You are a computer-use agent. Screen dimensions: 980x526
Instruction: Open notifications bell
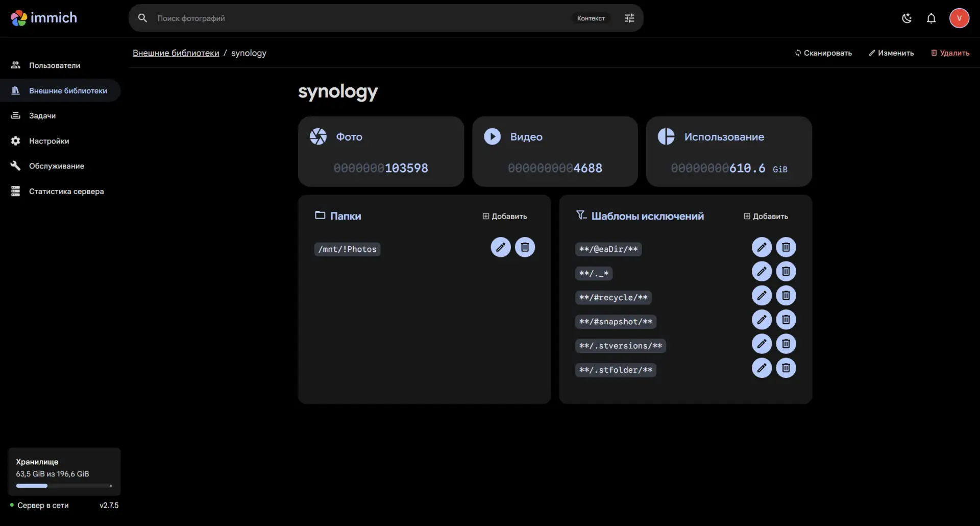tap(931, 18)
